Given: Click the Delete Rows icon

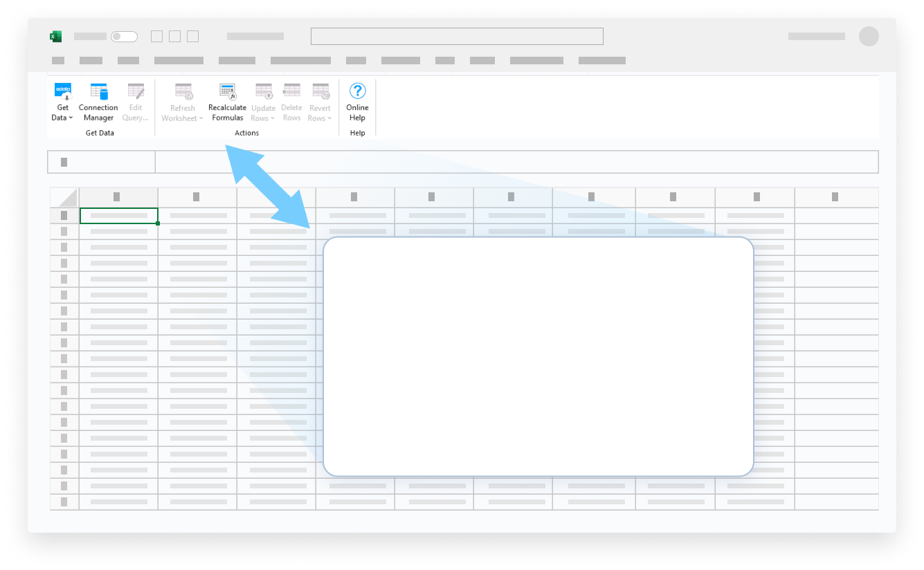Looking at the screenshot, I should pyautogui.click(x=291, y=91).
